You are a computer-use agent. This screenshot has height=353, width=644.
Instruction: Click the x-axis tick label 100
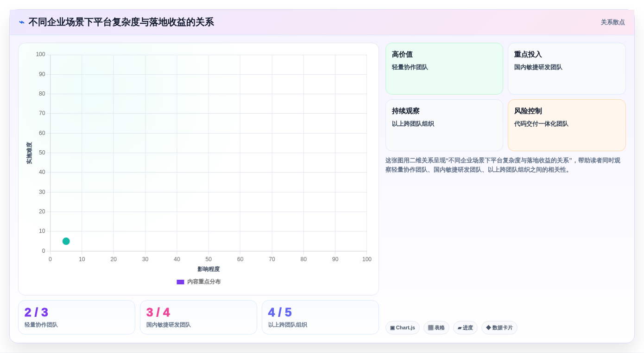(x=367, y=259)
